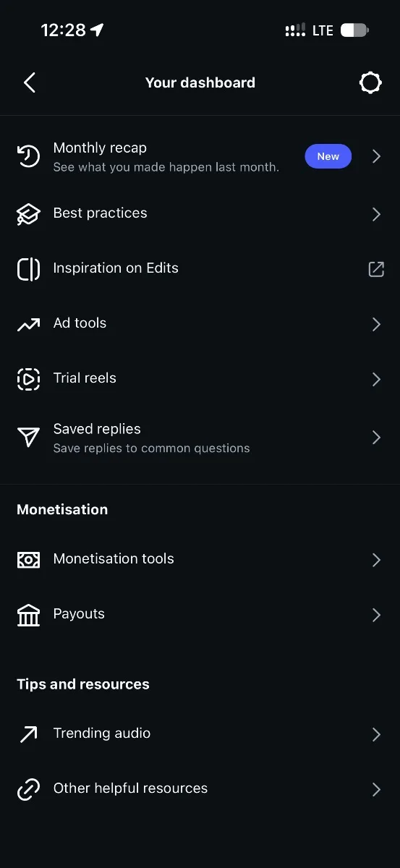Expand Payouts using the right chevron
This screenshot has height=868, width=400.
[376, 615]
